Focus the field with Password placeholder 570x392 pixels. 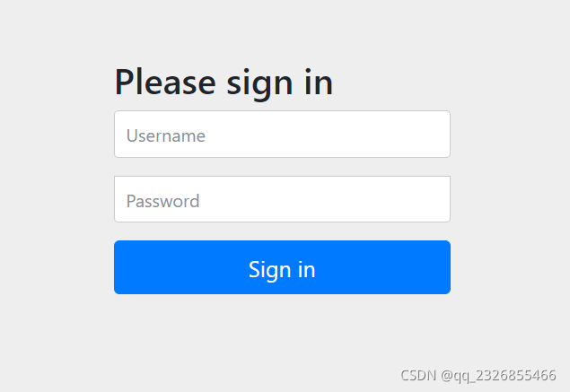tap(282, 199)
